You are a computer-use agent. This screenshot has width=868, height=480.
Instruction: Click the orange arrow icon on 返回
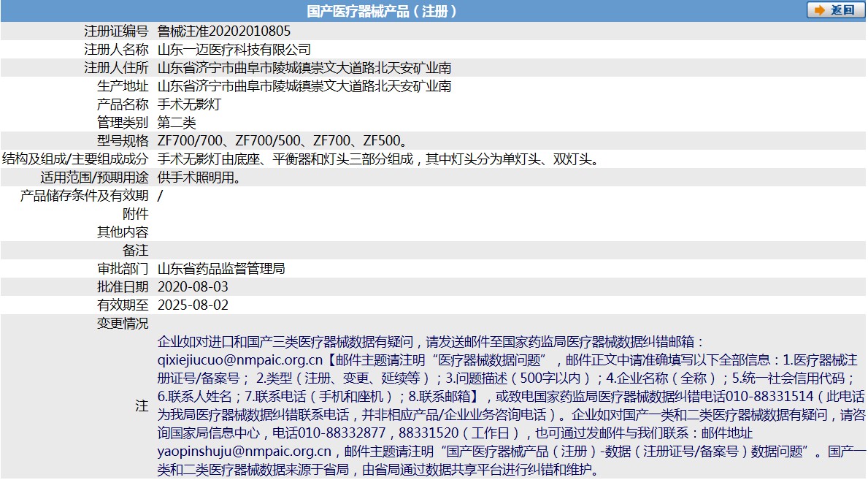click(820, 10)
